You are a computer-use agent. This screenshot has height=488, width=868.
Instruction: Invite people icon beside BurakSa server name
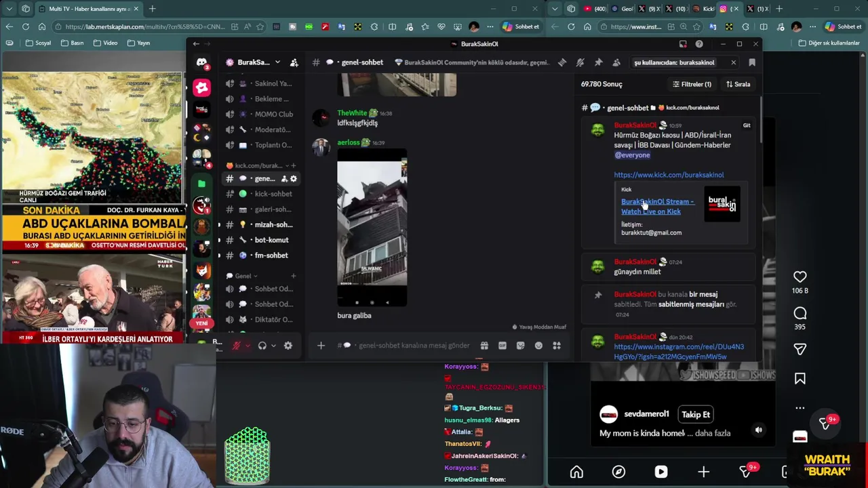pyautogui.click(x=294, y=62)
